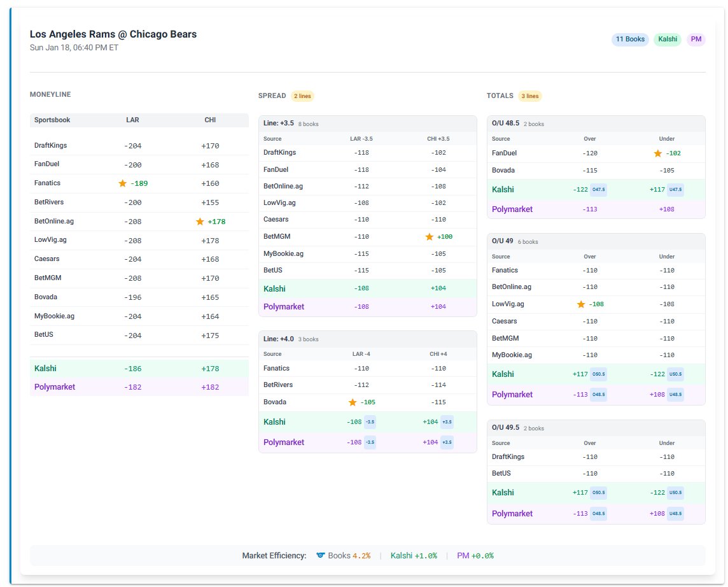Screen dimensions: 728x587
Task: Click the Line: +4.0 card header
Action: click(x=368, y=339)
